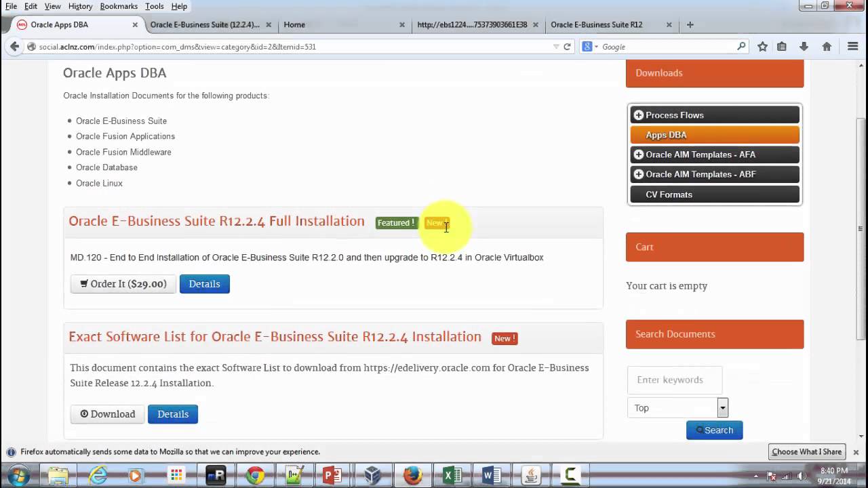The width and height of the screenshot is (868, 488).
Task: Open the bookmarks list icon in the toolbar
Action: coord(782,47)
